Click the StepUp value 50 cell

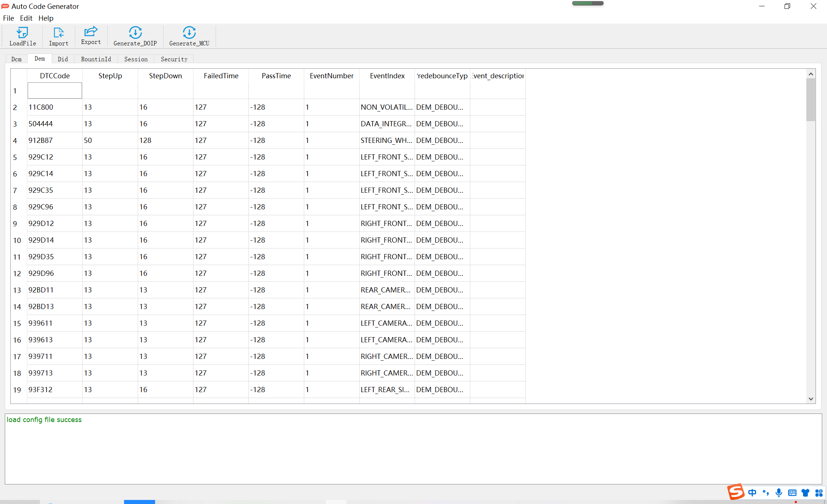(110, 140)
